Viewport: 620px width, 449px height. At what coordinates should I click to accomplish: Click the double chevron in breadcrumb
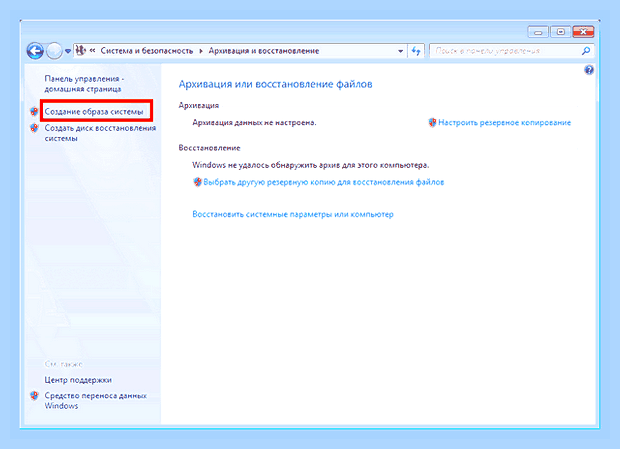tap(93, 51)
